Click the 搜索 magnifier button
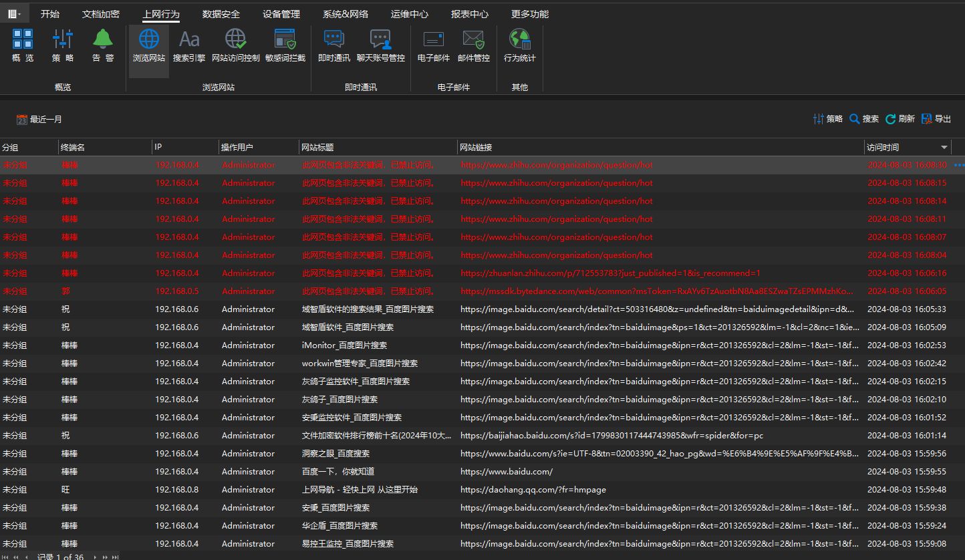 coord(864,119)
